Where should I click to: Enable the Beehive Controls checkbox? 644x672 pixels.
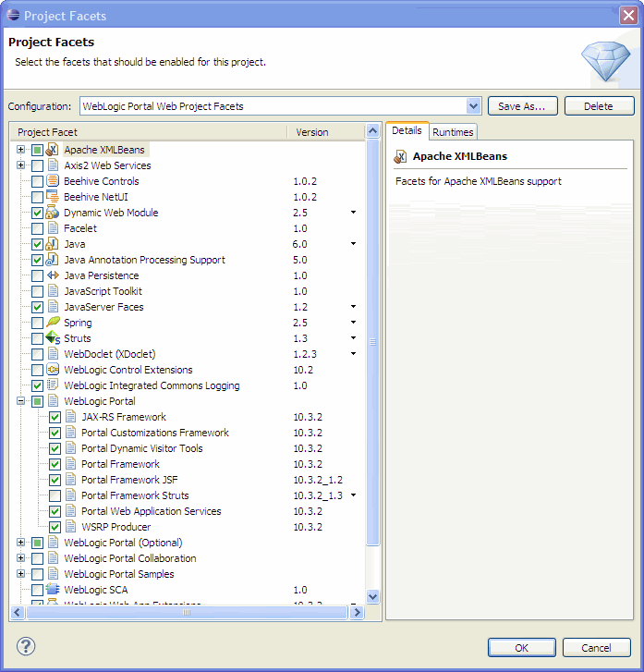point(37,181)
